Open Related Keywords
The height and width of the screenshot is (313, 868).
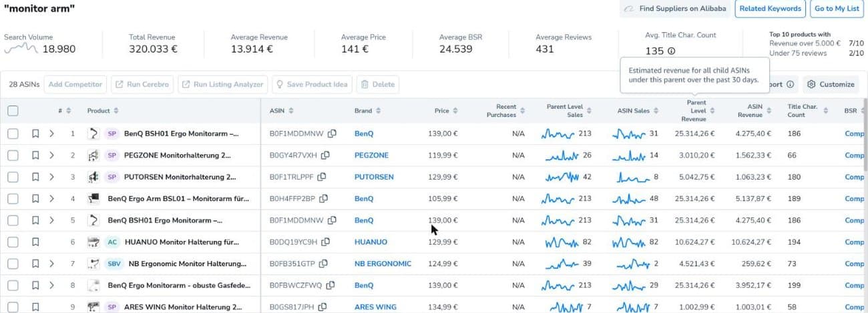769,9
